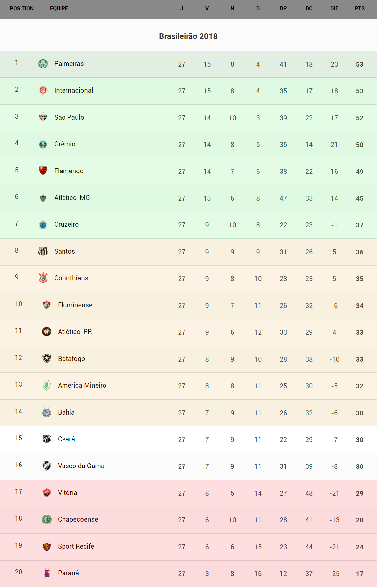Screen dimensions: 377x588
Task: Click the Internacional team logo
Action: [43, 90]
